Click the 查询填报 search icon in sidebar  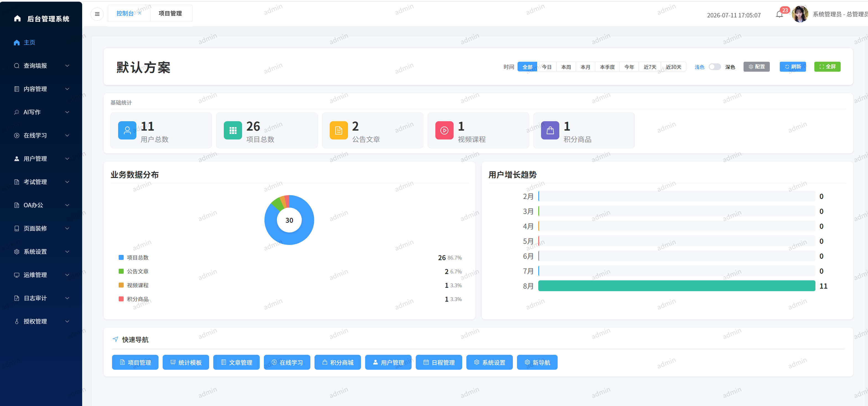17,66
